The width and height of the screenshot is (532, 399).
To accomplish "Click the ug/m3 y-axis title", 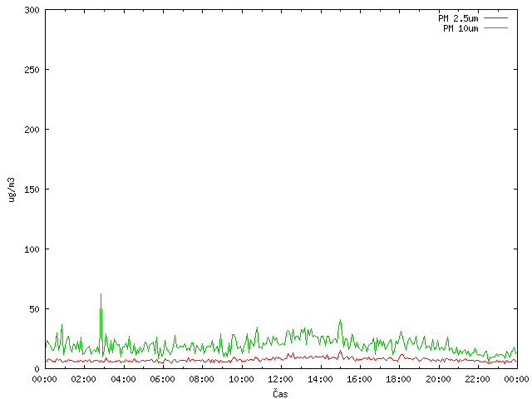I will click(12, 190).
